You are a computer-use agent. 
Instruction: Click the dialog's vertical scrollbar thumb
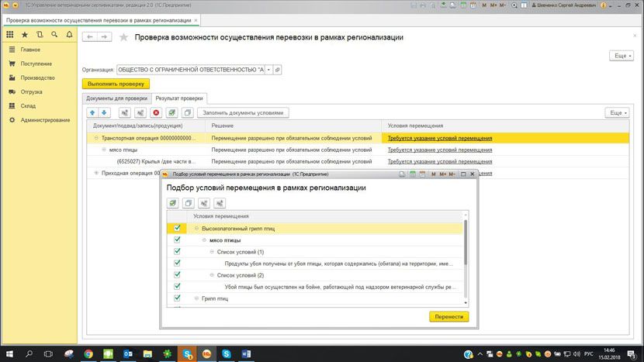(466, 242)
